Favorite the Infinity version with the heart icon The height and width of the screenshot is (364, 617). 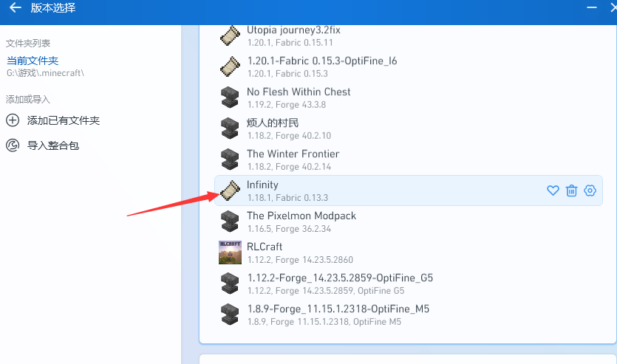click(x=553, y=190)
